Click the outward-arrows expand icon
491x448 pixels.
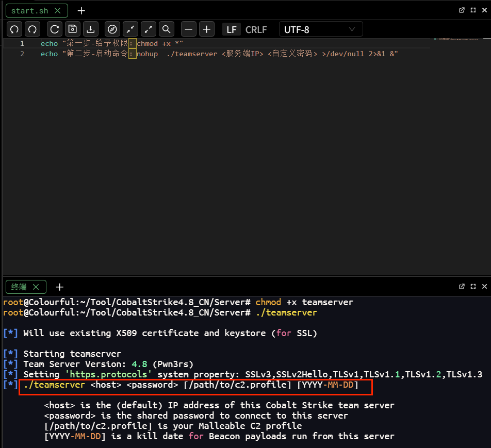(149, 29)
